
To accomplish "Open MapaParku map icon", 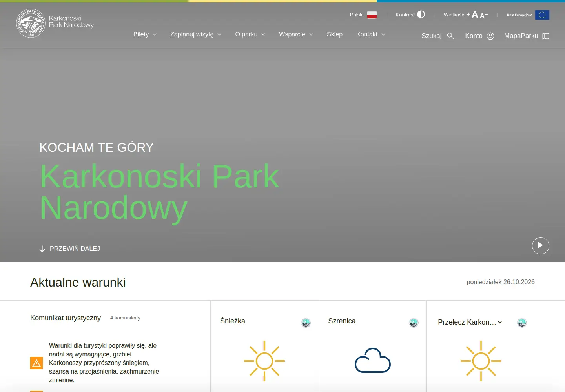I will click(x=546, y=36).
